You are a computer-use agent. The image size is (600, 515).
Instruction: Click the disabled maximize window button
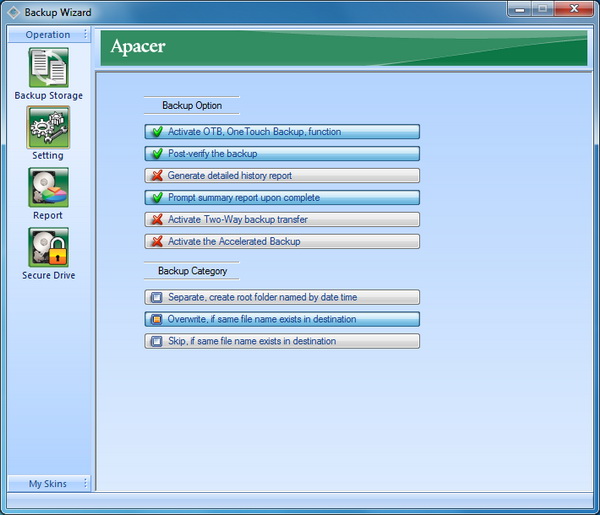[x=542, y=9]
